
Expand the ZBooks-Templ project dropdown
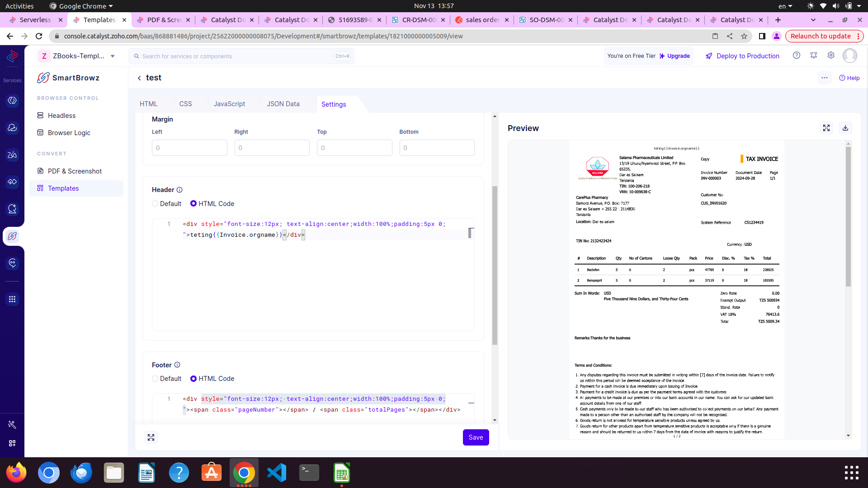(113, 56)
